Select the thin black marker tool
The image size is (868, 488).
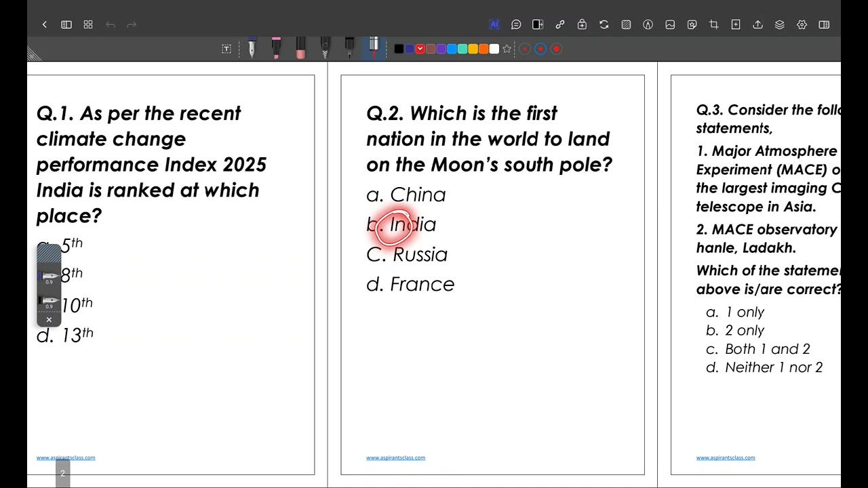[x=349, y=48]
